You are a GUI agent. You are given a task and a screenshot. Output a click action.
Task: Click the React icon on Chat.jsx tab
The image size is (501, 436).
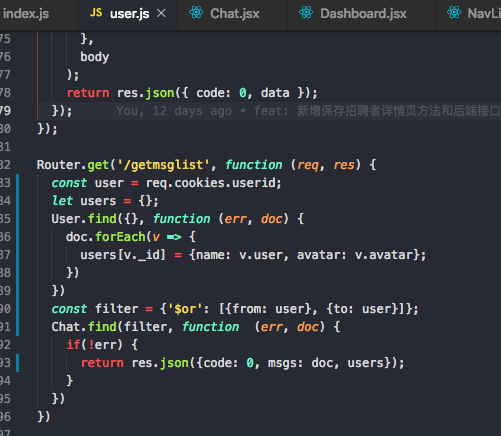click(x=196, y=13)
